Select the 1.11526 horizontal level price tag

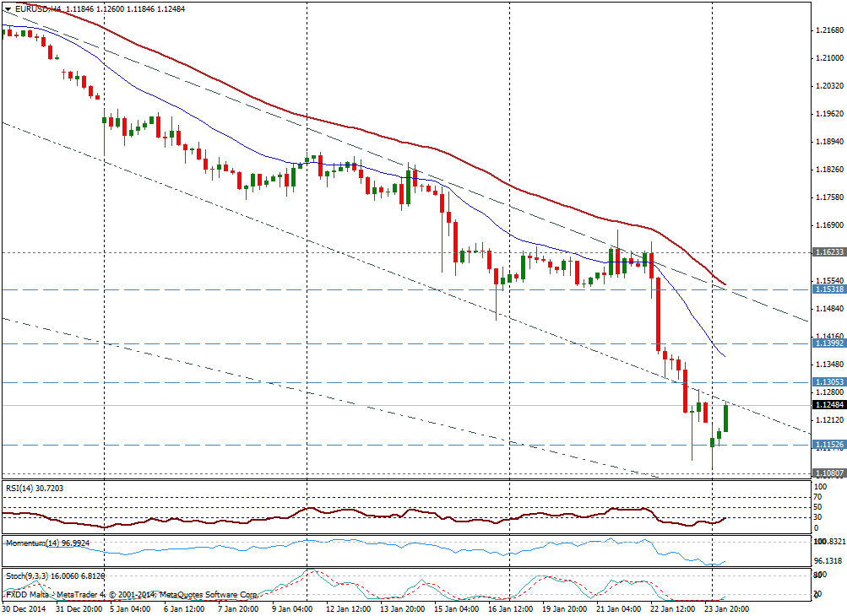coord(829,445)
